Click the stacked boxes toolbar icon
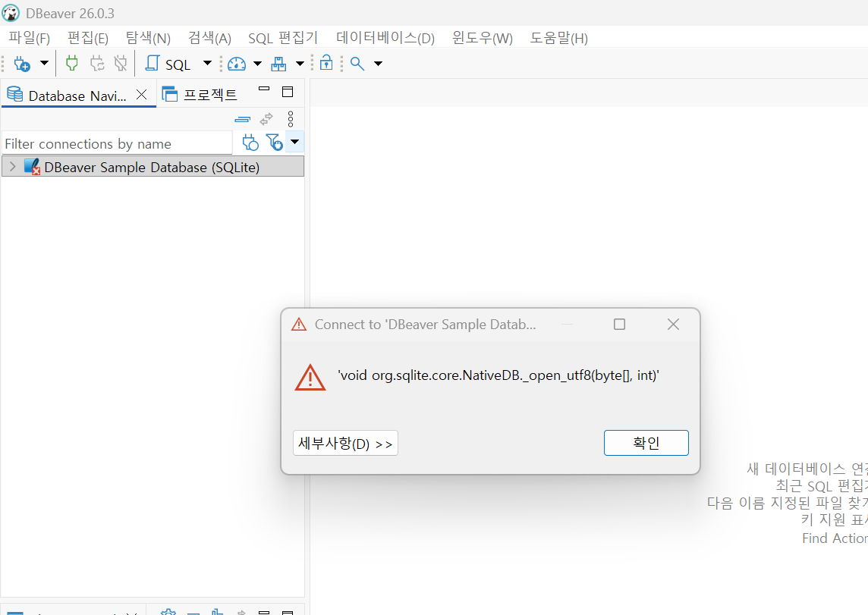This screenshot has height=615, width=868. coord(278,64)
